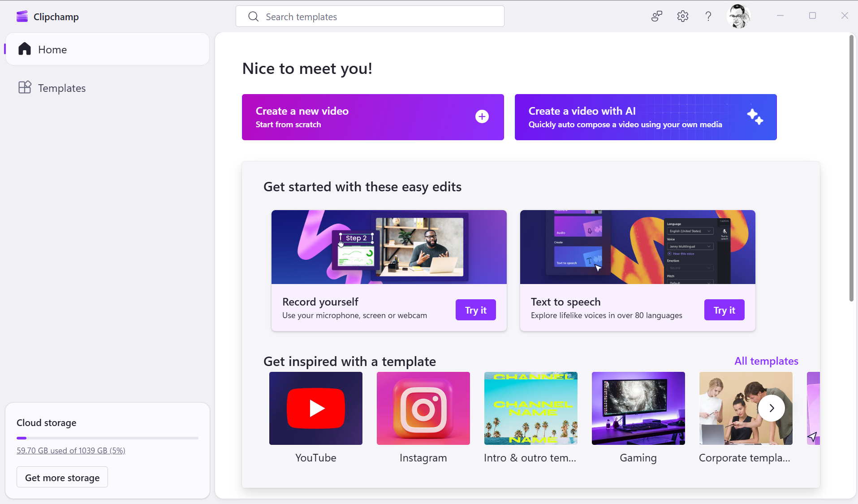Open the All templates link

click(x=766, y=361)
